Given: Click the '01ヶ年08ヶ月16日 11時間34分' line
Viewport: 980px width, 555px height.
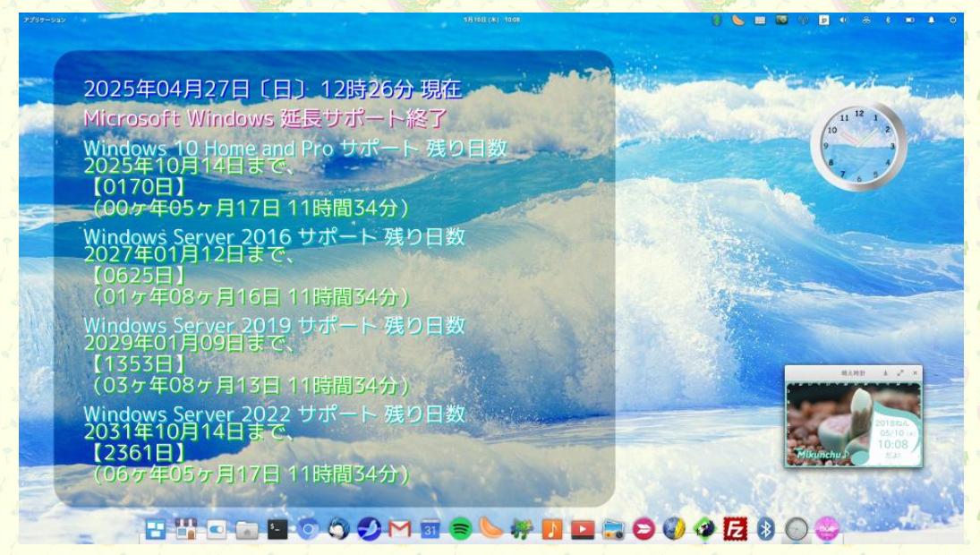Looking at the screenshot, I should point(250,296).
